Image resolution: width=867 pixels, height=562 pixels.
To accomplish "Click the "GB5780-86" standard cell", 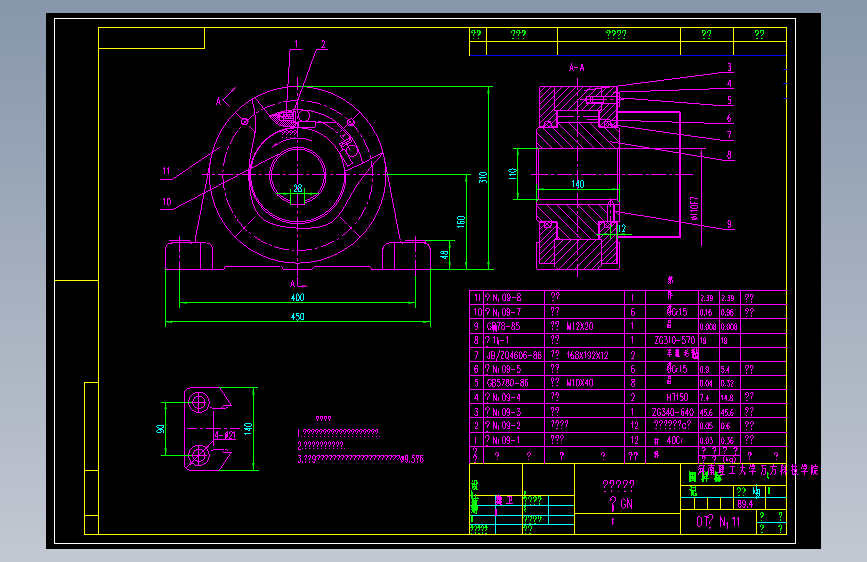I will [x=508, y=383].
